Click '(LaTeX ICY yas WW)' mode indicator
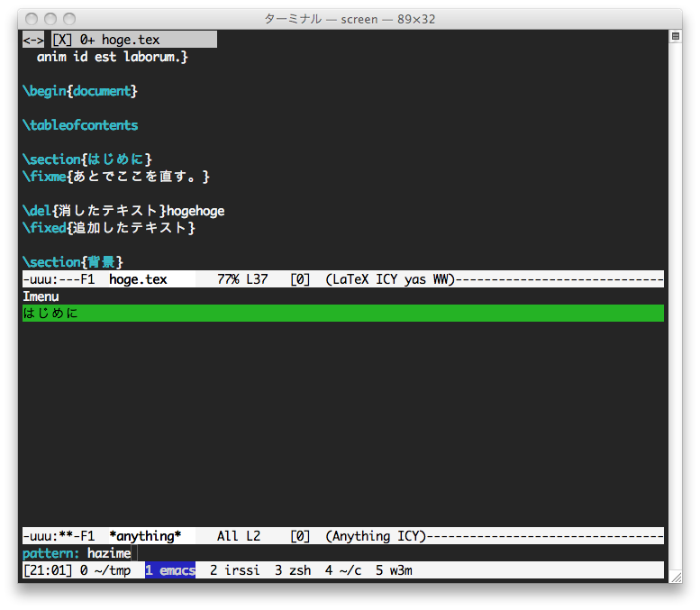 tap(390, 279)
